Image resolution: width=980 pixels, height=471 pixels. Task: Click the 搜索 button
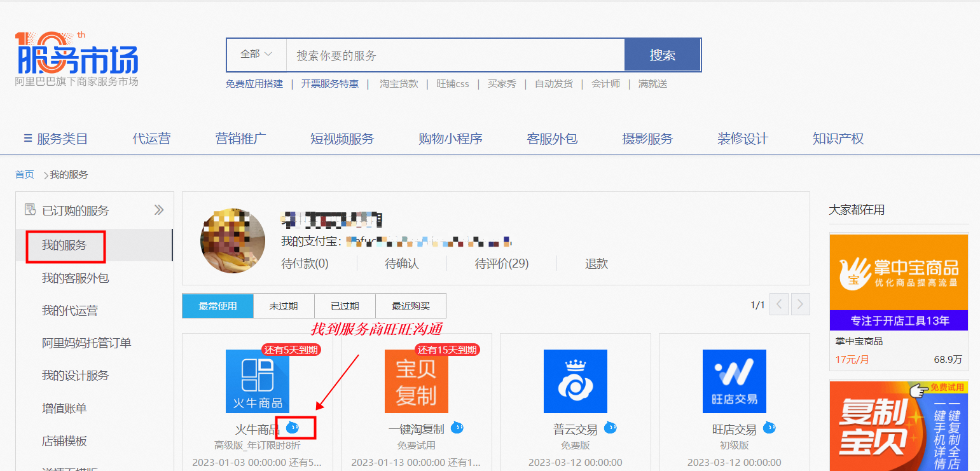point(663,55)
